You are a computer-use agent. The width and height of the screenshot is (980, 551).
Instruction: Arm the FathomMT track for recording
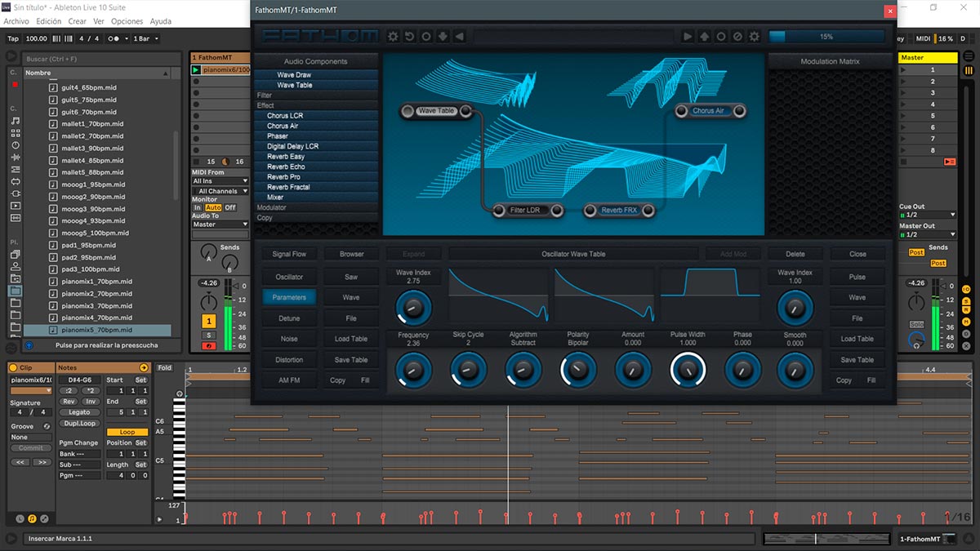tap(209, 346)
